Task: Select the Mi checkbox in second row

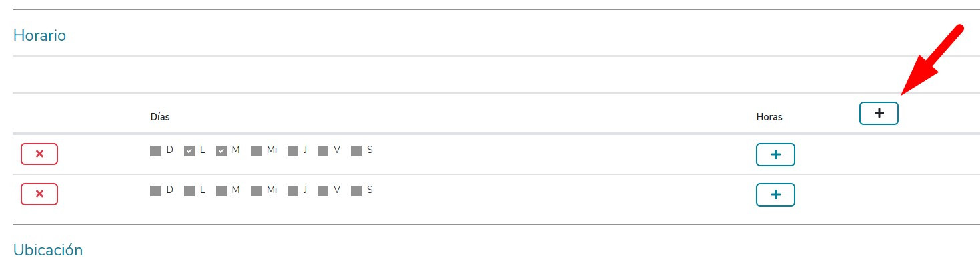Action: pyautogui.click(x=256, y=191)
